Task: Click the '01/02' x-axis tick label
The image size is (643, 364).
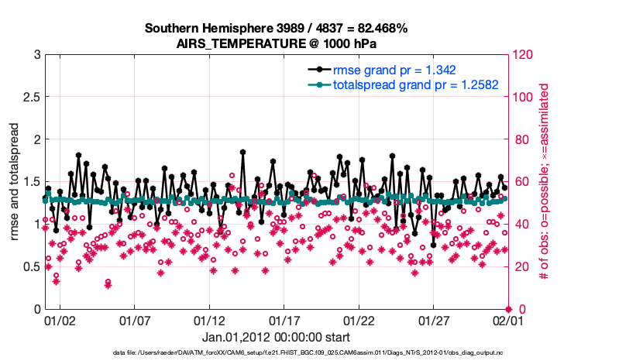Action: point(60,320)
